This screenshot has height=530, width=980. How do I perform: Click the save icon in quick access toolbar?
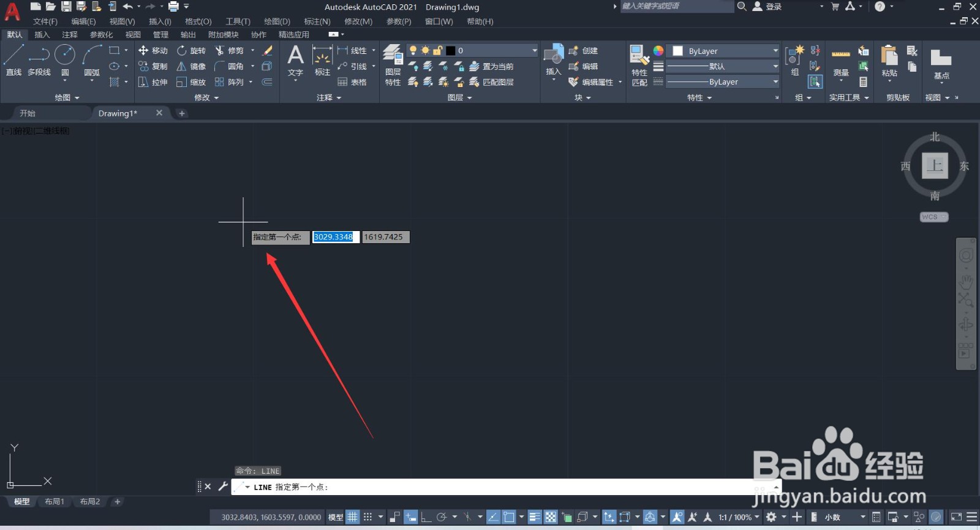click(66, 7)
